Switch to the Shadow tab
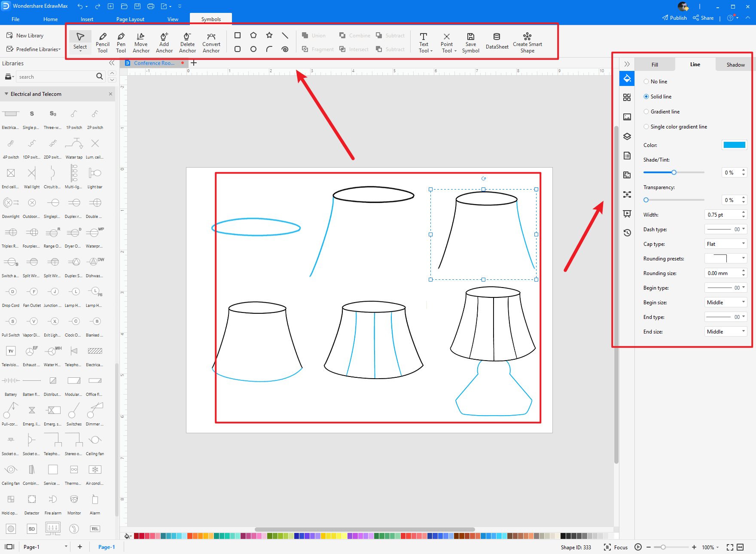The height and width of the screenshot is (554, 756). pos(735,65)
